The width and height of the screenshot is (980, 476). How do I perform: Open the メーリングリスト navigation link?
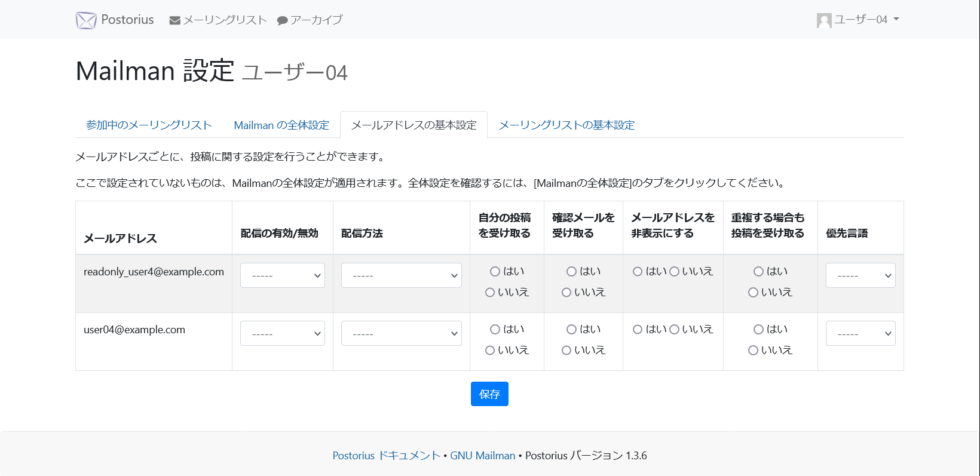(219, 20)
